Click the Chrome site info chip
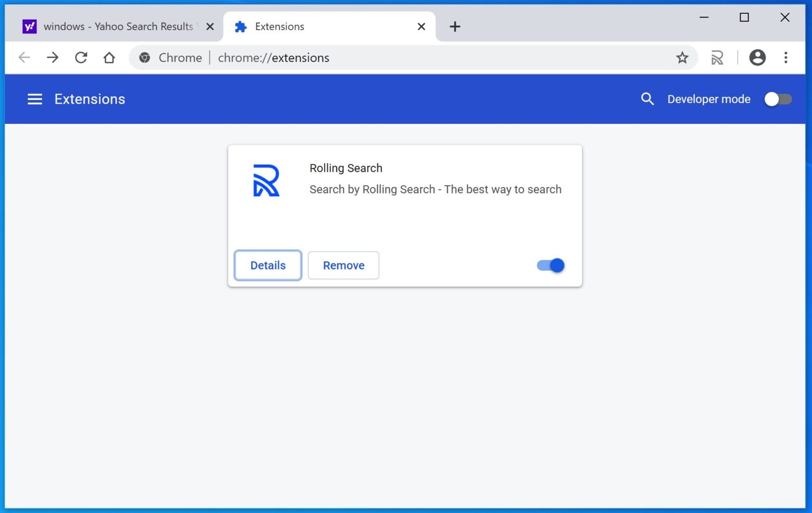Viewport: 812px width, 513px height. (170, 58)
